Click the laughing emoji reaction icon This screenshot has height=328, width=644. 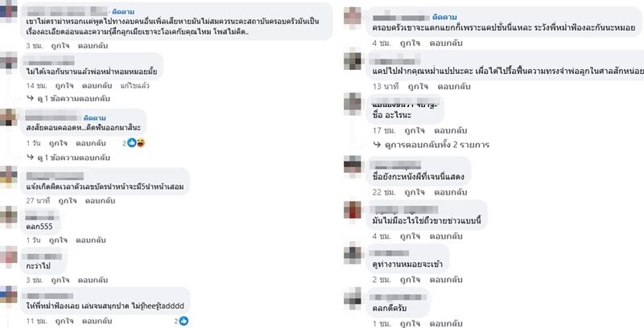point(140,142)
